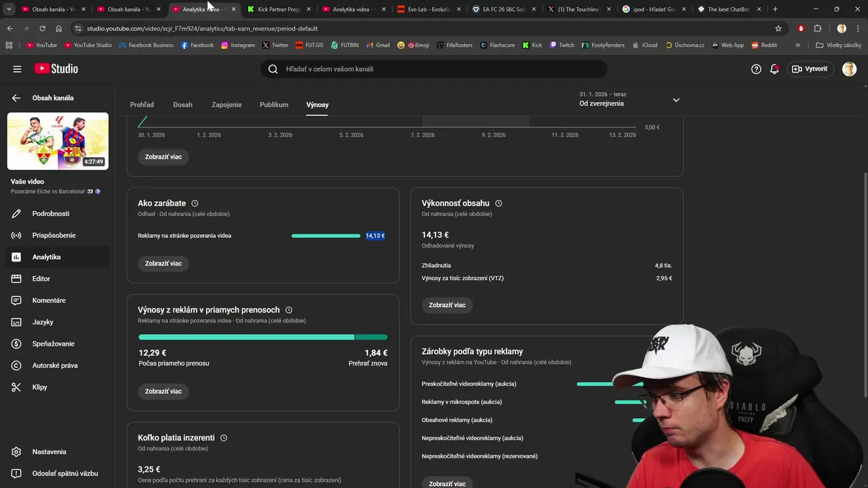Click Preskočiteľné videoreklamy bar

(x=610, y=384)
